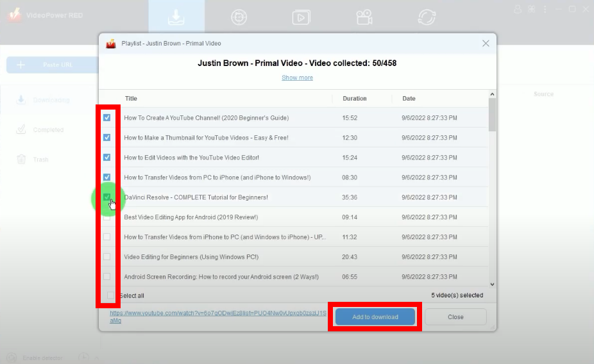Click the 15:52 duration cell

(349, 118)
